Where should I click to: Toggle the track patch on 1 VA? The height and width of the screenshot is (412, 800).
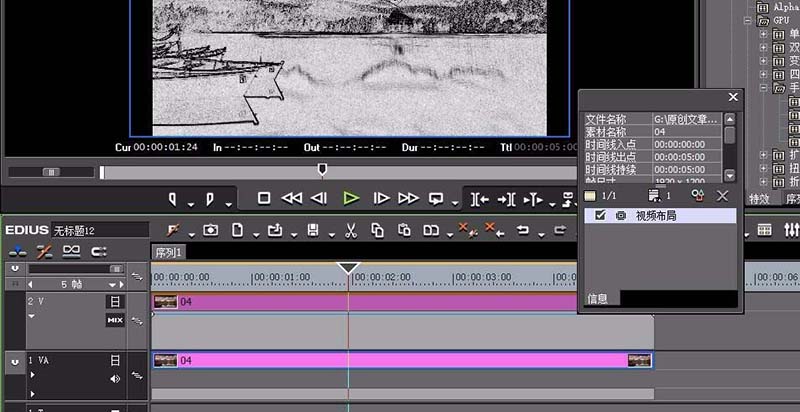tap(15, 362)
